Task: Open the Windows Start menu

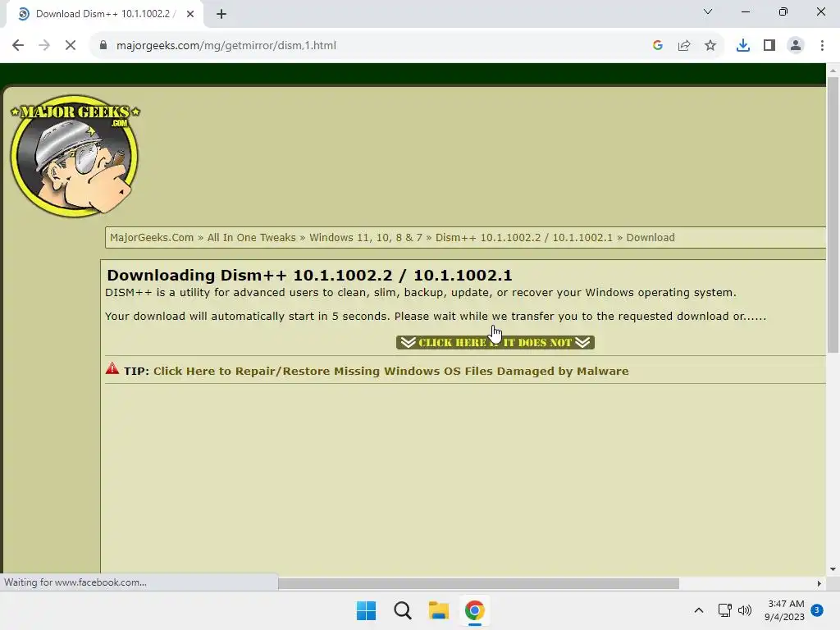Action: pos(367,610)
